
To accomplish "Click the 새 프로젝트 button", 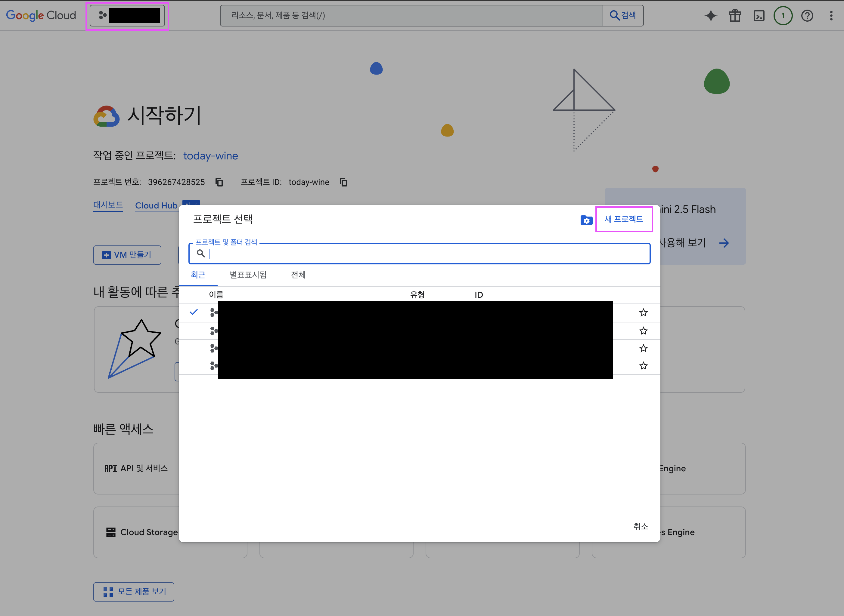I will 624,219.
